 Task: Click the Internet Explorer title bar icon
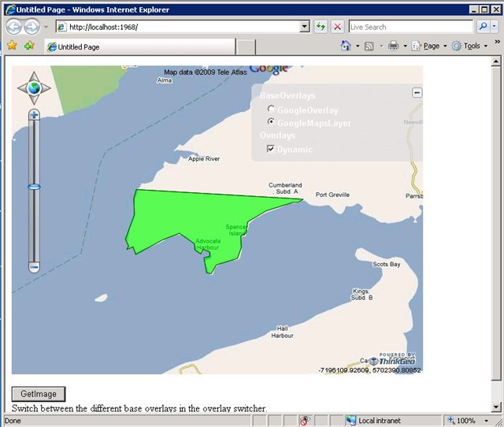pos(10,9)
